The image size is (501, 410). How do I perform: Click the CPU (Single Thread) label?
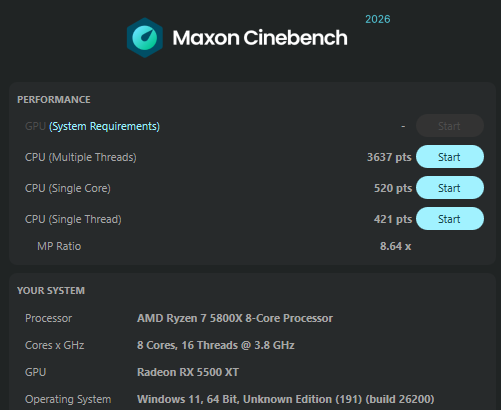73,219
